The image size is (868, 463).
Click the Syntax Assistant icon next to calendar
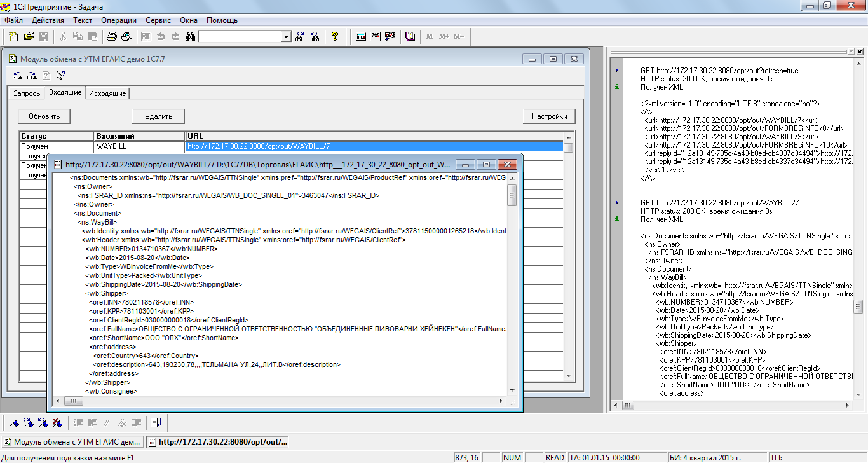390,36
